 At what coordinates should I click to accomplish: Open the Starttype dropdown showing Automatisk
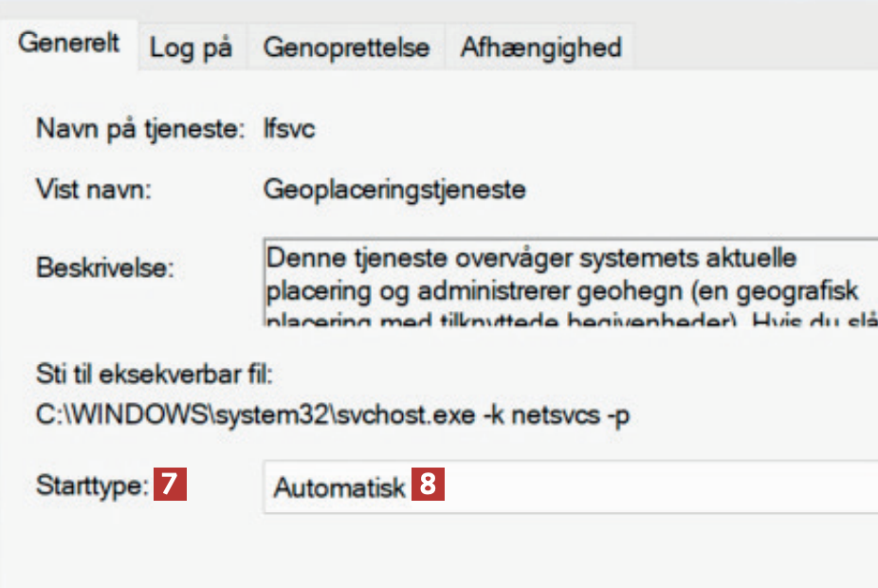(x=569, y=487)
